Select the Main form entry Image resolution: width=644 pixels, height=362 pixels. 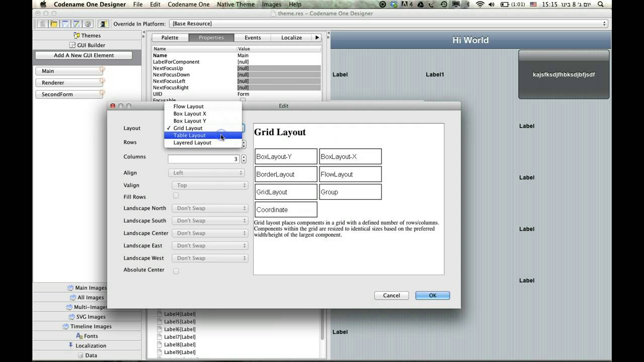click(x=68, y=71)
